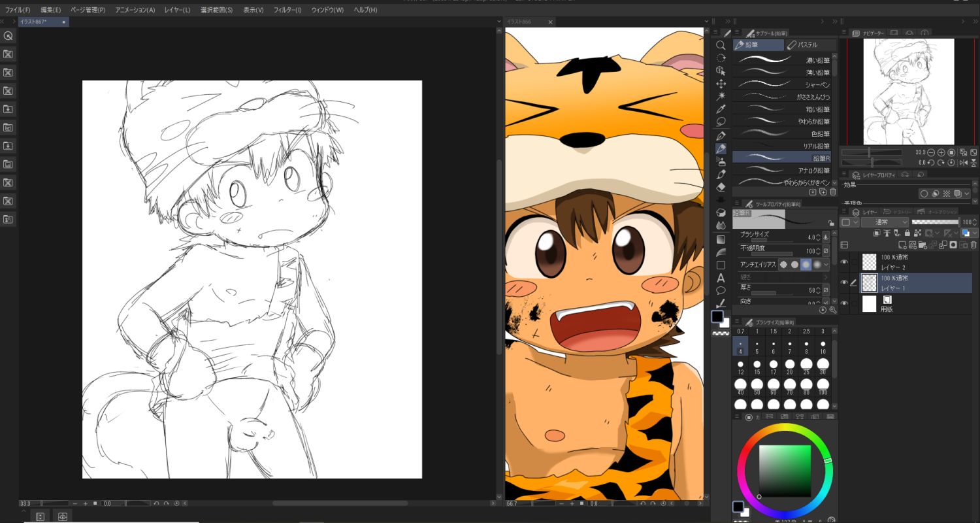Flip horizontal in the Navigator panel

pos(964,162)
